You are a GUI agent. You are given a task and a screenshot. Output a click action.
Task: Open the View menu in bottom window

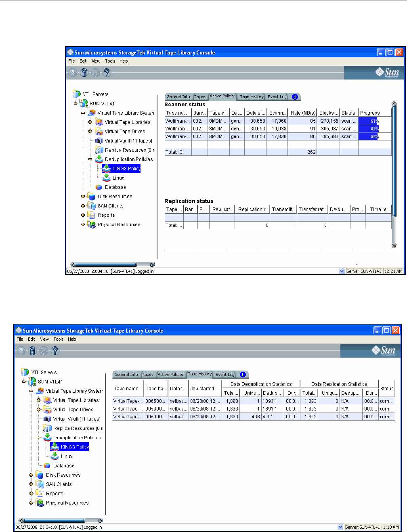tap(44, 339)
